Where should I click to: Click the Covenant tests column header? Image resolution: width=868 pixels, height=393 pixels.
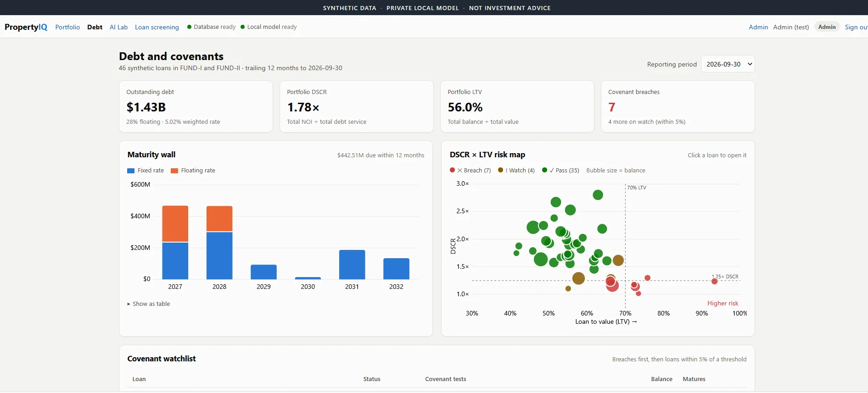[x=445, y=379]
